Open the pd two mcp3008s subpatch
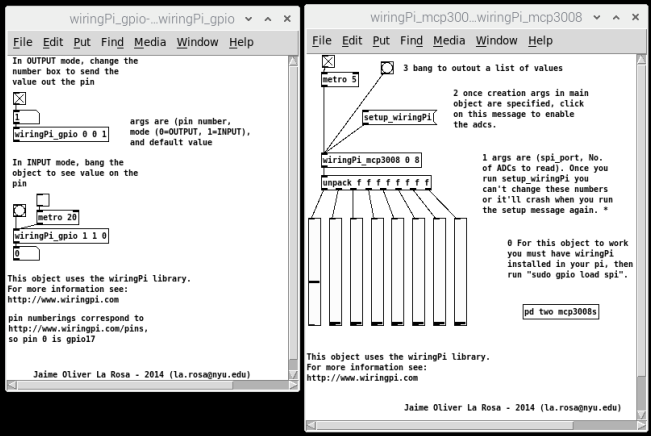 click(563, 312)
